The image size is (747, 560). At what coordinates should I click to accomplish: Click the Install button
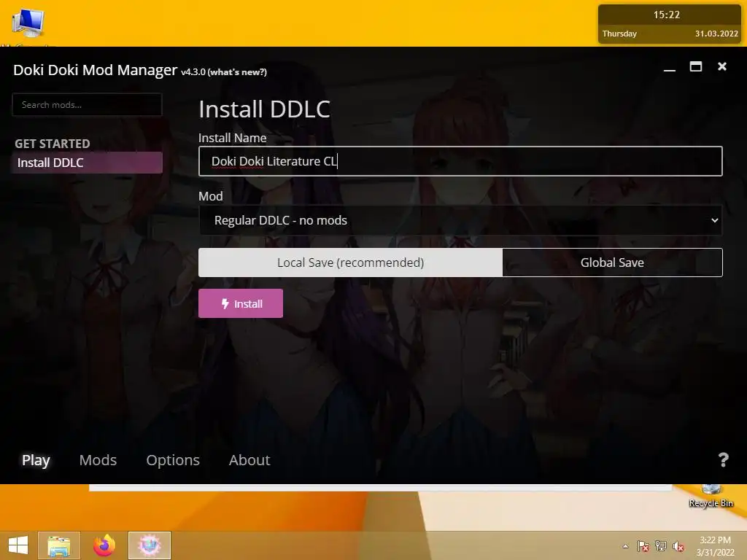(241, 303)
